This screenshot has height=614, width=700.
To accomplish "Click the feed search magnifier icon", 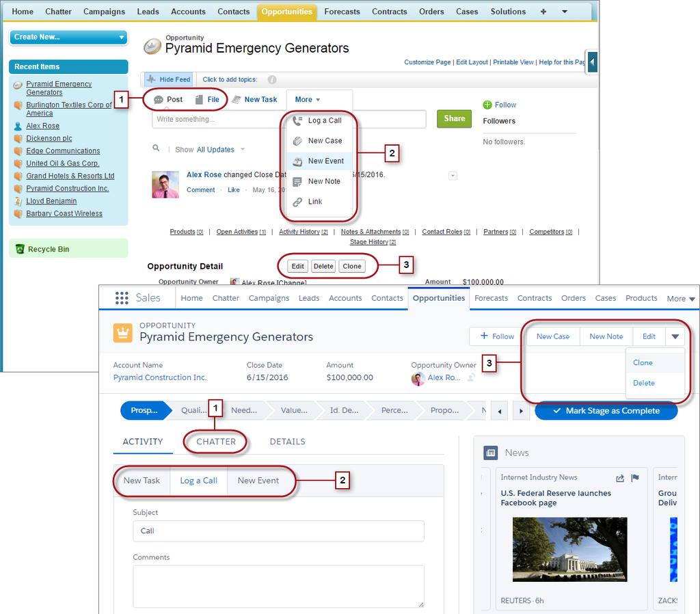I will pyautogui.click(x=156, y=148).
